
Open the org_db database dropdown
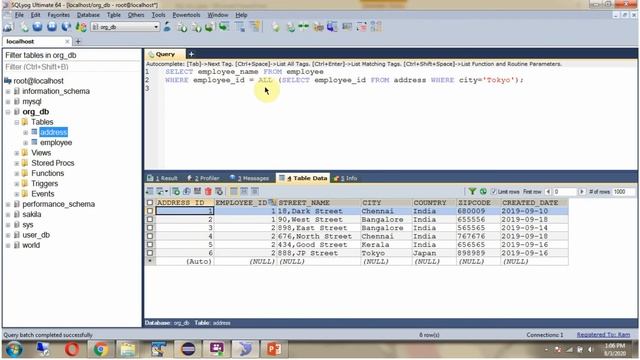coord(156,27)
